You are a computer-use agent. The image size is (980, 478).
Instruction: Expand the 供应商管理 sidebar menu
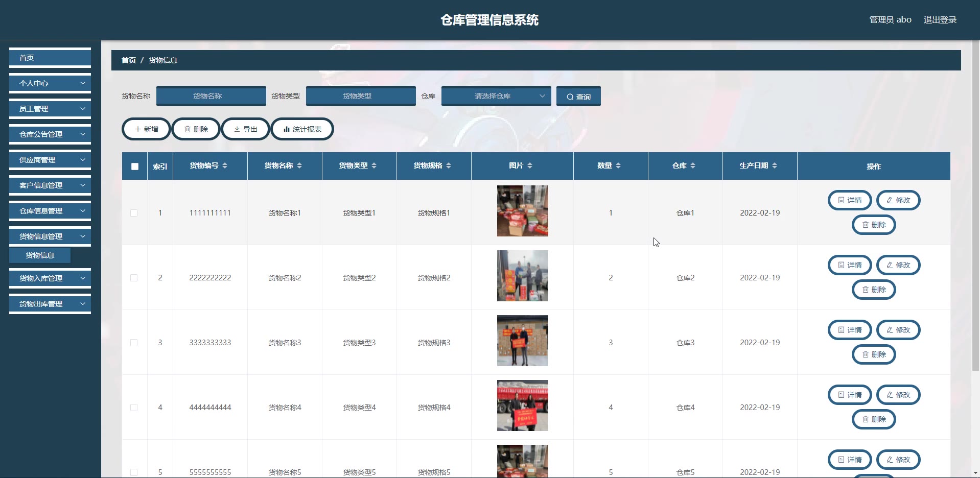click(x=50, y=160)
